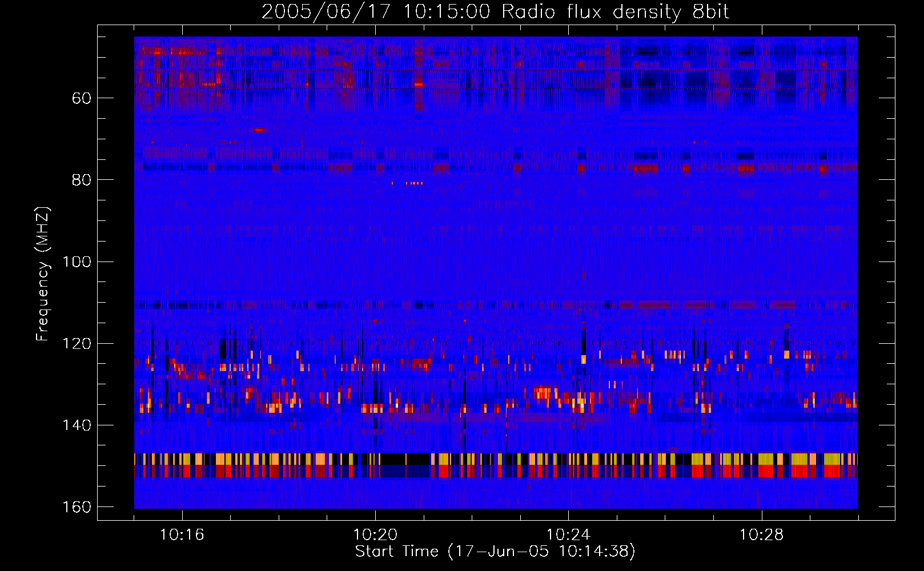Click the 10:16 time tick label

(182, 535)
